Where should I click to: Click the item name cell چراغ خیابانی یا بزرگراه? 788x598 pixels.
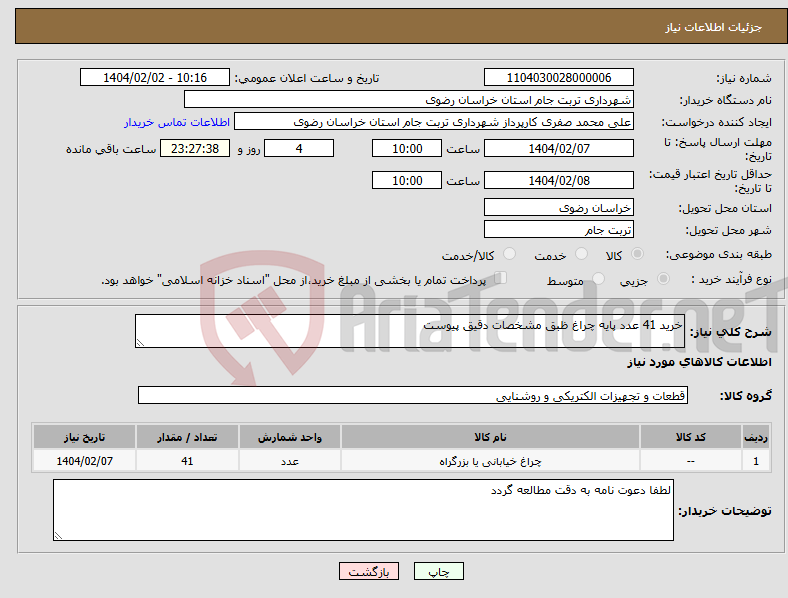point(490,461)
